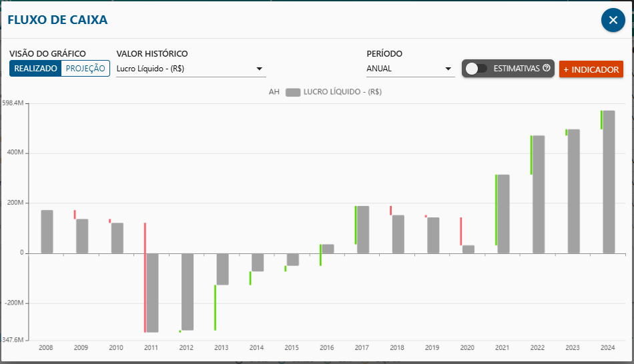The width and height of the screenshot is (634, 364).
Task: Open the Valor Histórico dropdown arrow
Action: pyautogui.click(x=259, y=69)
